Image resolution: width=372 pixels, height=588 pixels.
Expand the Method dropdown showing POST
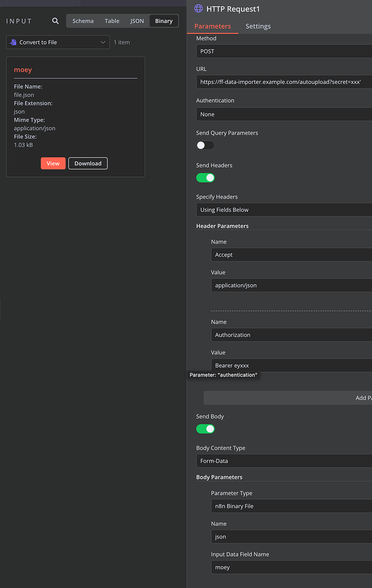tap(283, 51)
